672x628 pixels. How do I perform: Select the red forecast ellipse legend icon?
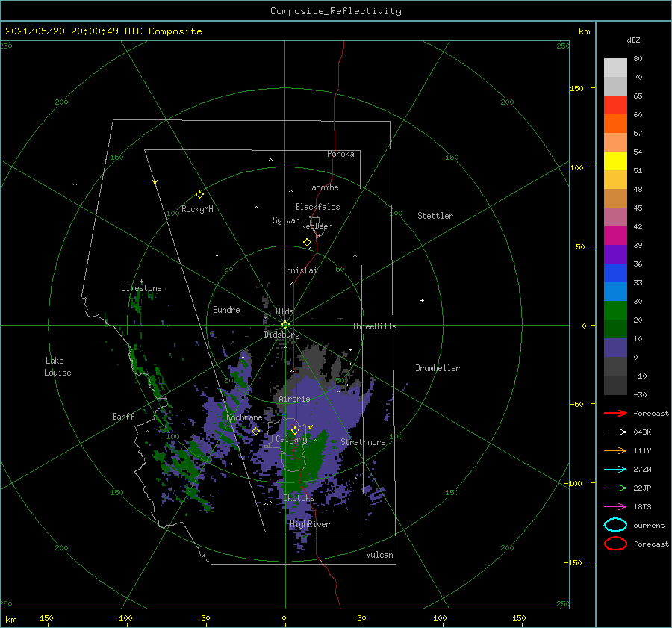615,544
